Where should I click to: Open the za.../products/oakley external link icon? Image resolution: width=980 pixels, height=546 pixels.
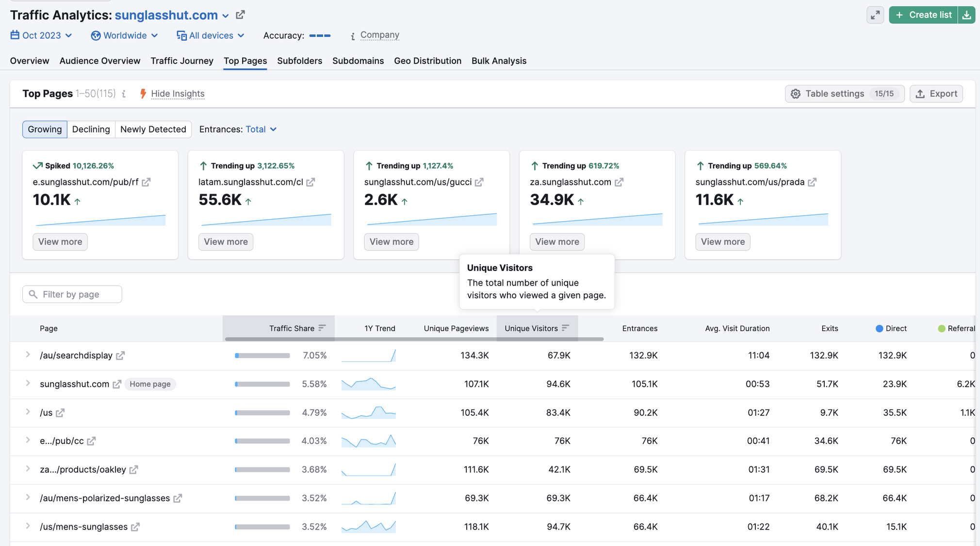[134, 470]
